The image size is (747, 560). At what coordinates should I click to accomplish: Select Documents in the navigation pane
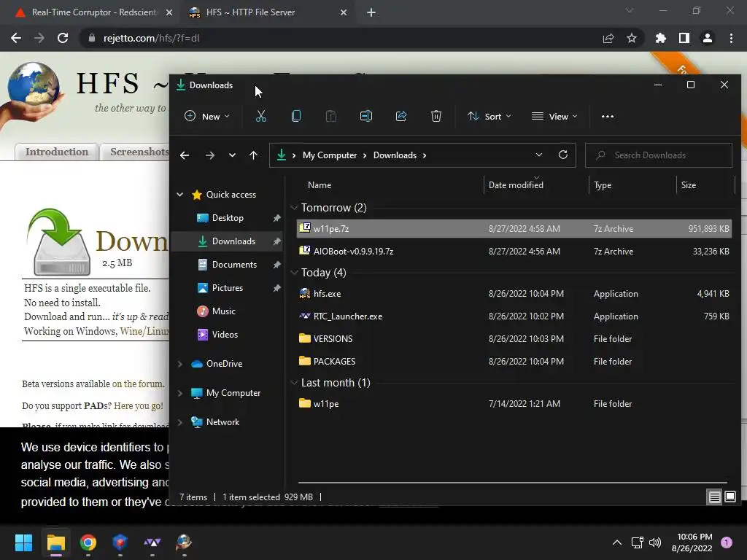tap(234, 265)
